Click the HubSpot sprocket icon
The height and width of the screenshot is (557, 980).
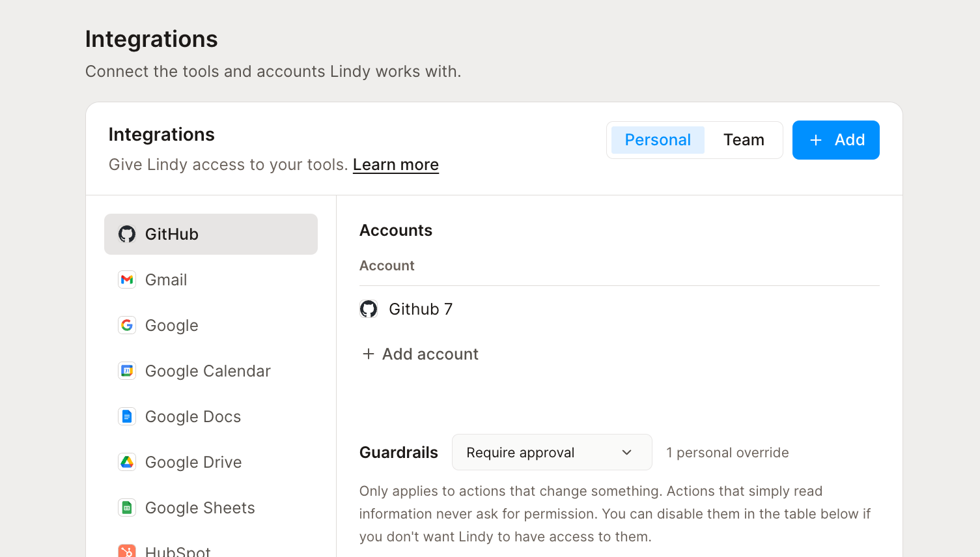pyautogui.click(x=127, y=551)
